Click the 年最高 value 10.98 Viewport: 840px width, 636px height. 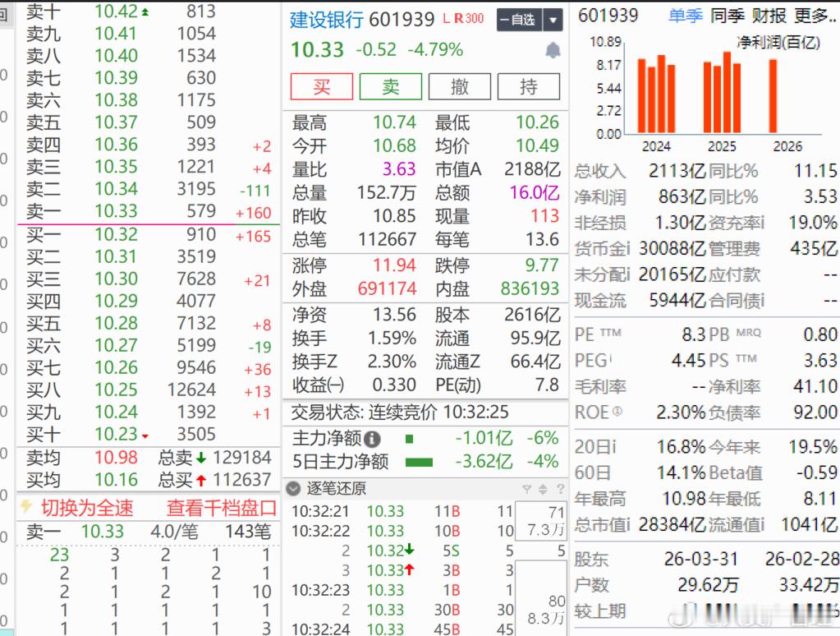pos(683,499)
